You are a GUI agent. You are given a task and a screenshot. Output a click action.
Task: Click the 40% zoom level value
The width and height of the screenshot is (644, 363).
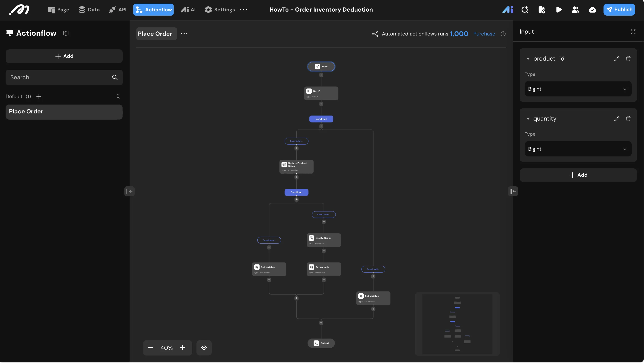167,348
